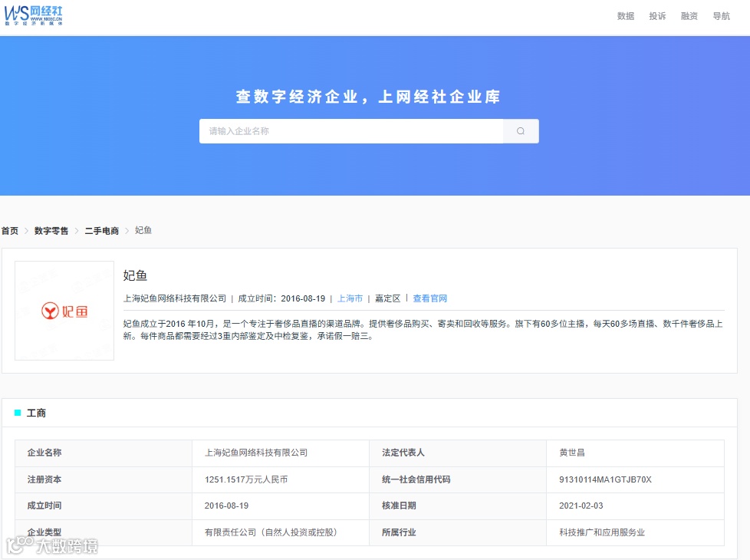Select the 1251.1517万元人民币 capital value
The image size is (750, 560).
(x=246, y=479)
